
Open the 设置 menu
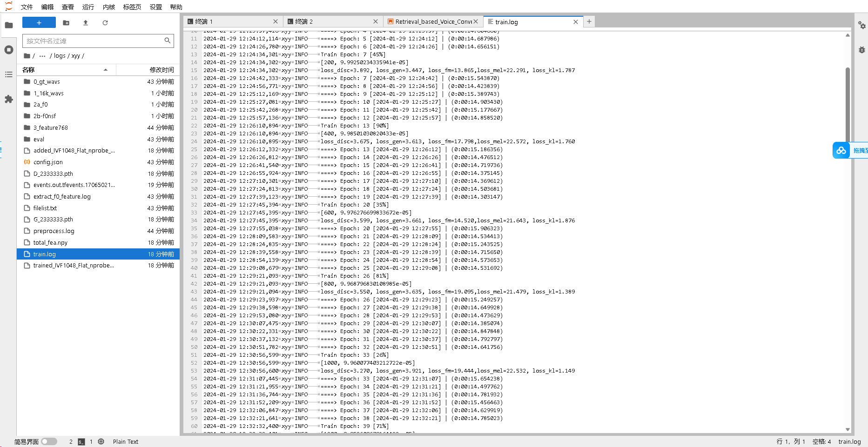pyautogui.click(x=156, y=7)
